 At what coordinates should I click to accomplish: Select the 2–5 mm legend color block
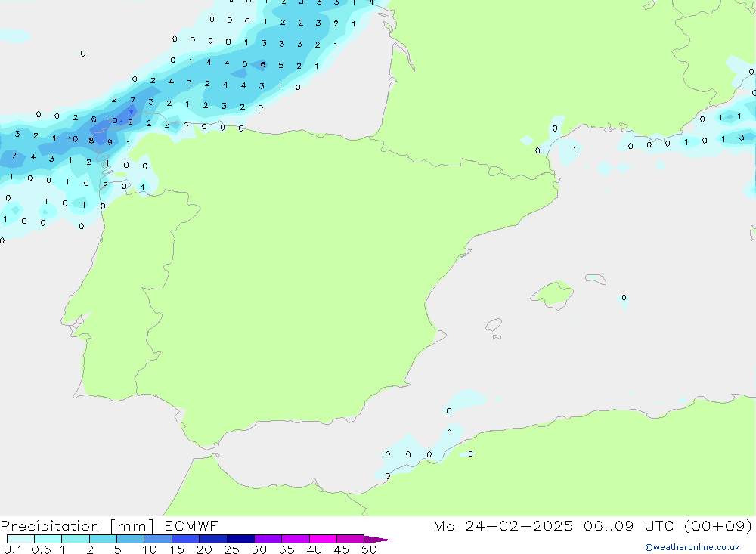[103, 539]
